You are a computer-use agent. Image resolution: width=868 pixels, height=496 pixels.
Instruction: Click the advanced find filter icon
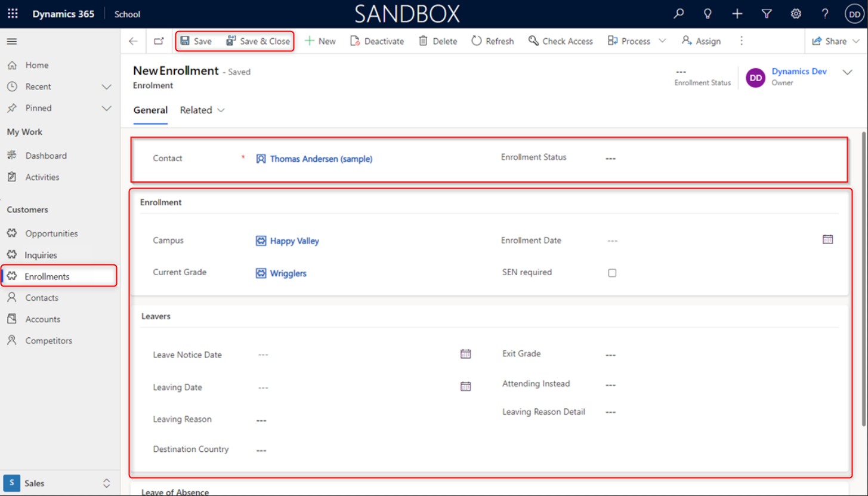pyautogui.click(x=767, y=14)
